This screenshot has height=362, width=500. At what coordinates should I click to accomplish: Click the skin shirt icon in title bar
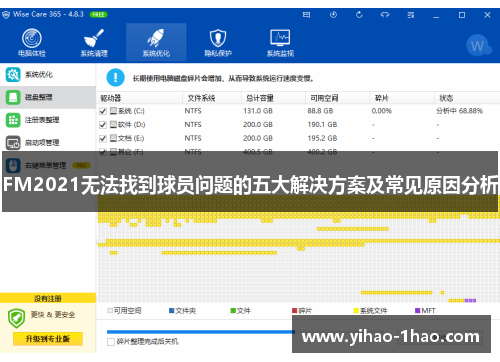385,15
